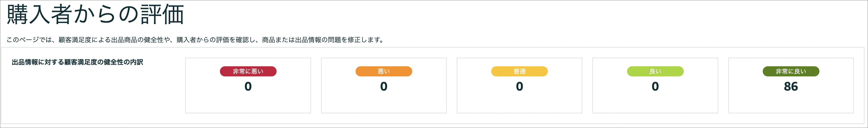Click the 0 count under 非常に悪い
The height and width of the screenshot is (128, 868).
[248, 87]
